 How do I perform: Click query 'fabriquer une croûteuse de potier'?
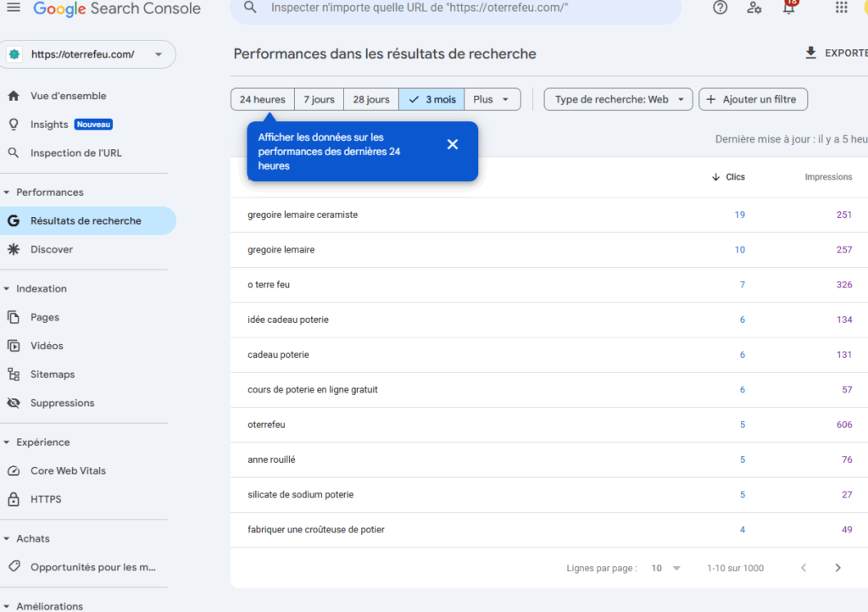(316, 530)
